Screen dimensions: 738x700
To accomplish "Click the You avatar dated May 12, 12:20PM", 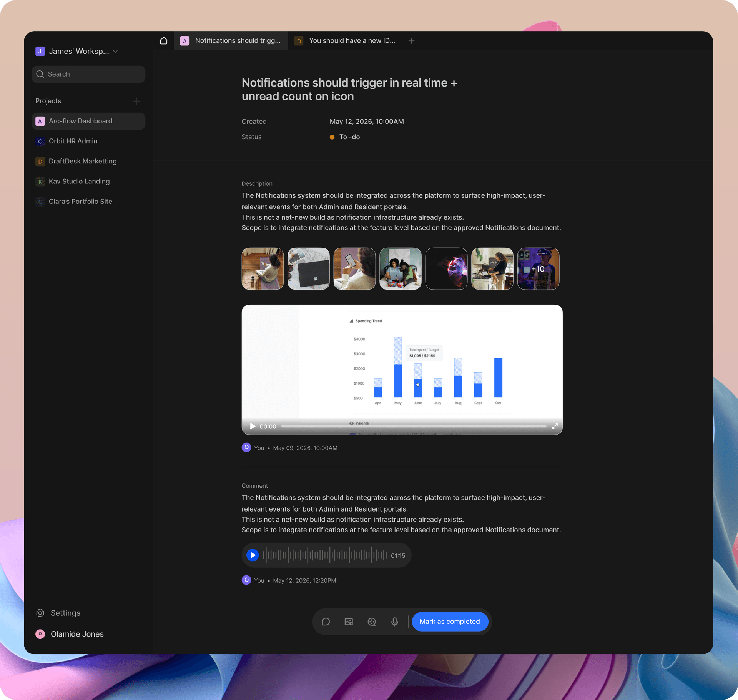I will [246, 580].
